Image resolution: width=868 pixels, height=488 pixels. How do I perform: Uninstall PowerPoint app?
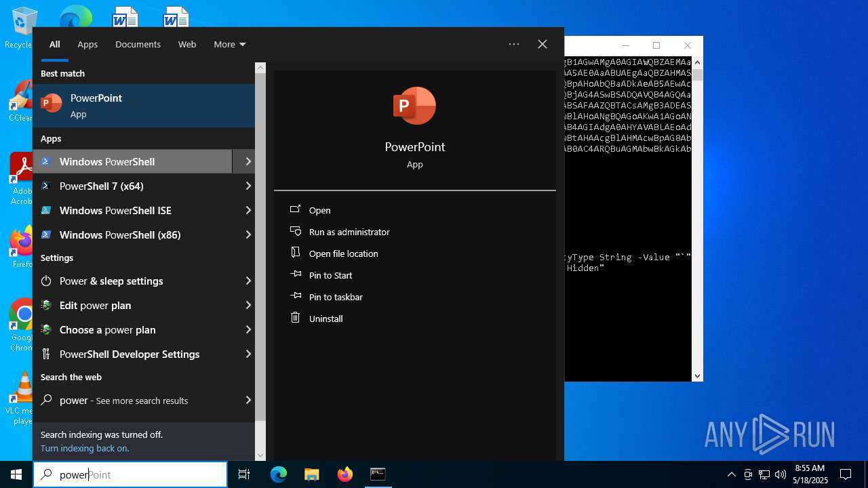325,319
